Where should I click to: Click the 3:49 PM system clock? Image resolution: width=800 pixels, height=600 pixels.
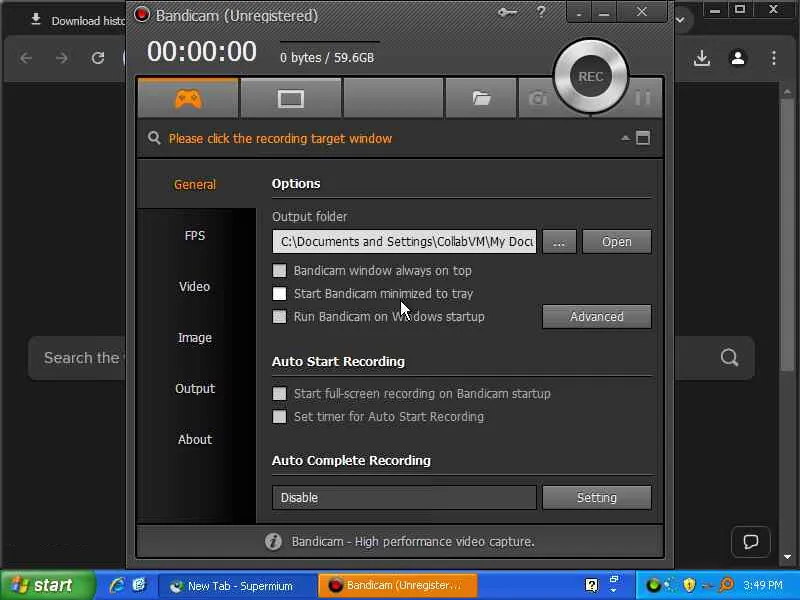pos(763,585)
